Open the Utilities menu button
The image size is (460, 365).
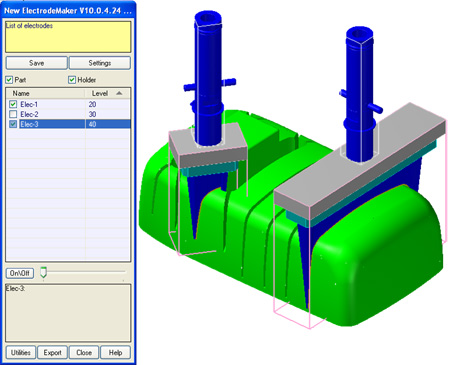[21, 353]
